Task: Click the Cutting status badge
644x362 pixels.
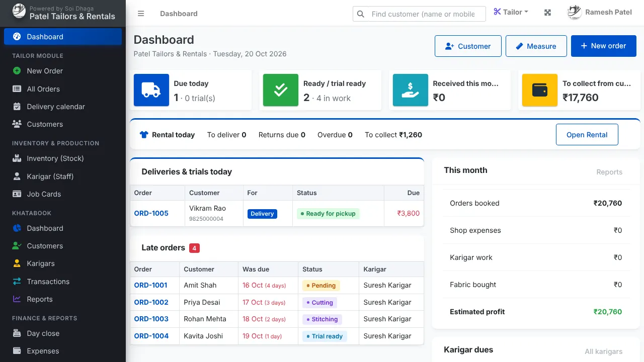Action: 319,303
